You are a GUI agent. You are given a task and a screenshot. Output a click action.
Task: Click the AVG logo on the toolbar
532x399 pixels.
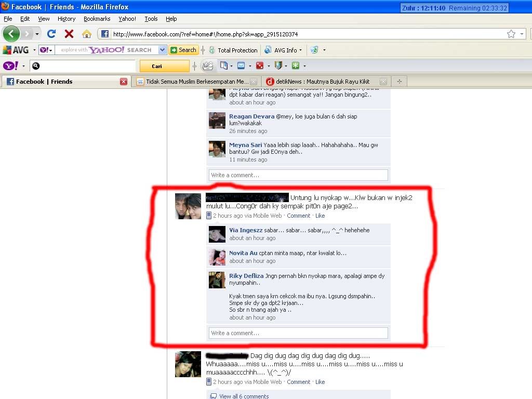[16, 50]
